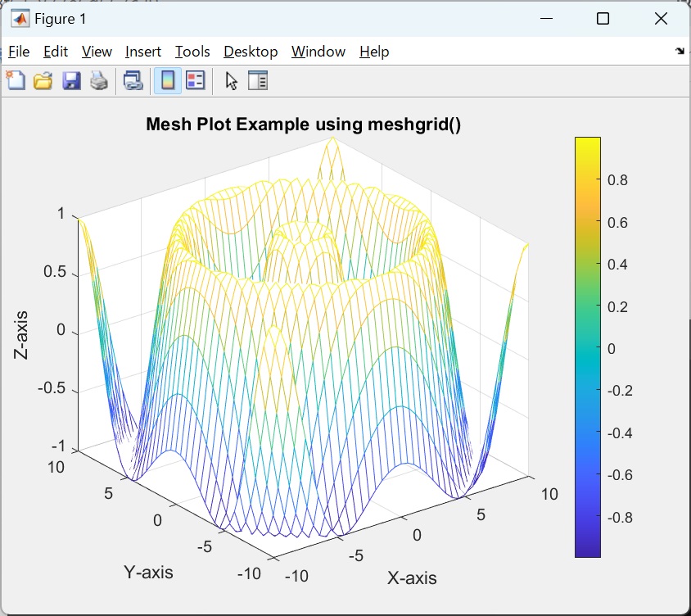Screen dimensions: 691x616
Task: Click the Y-axis label
Action: coord(148,572)
